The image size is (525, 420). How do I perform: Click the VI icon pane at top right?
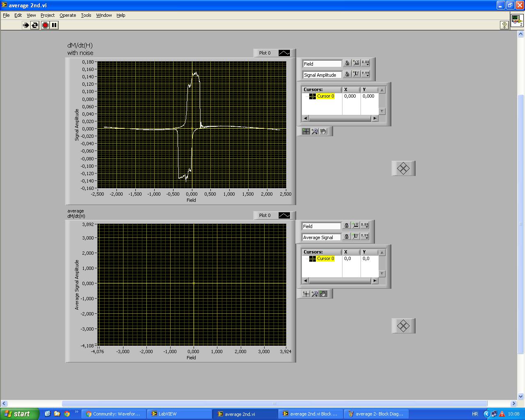pyautogui.click(x=517, y=20)
